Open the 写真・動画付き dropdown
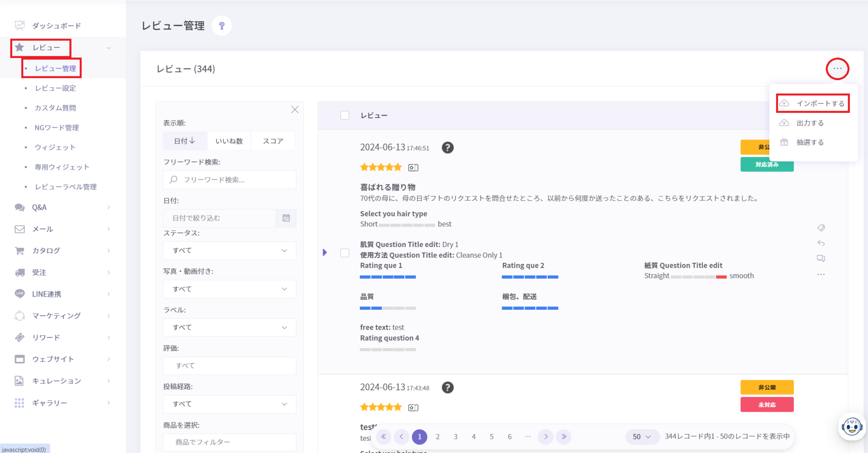 [229, 289]
